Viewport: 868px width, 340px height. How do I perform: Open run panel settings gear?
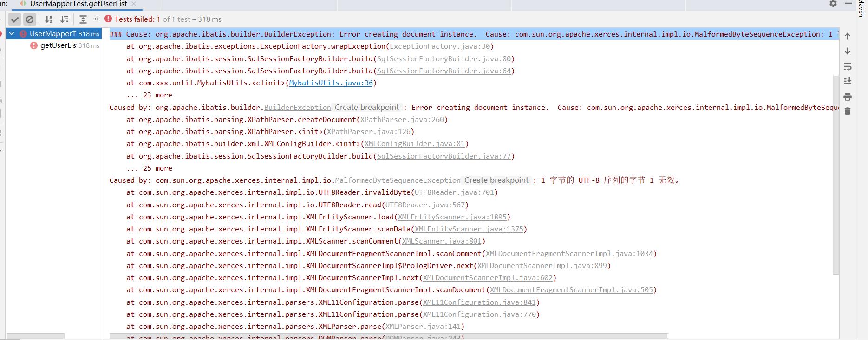click(833, 4)
